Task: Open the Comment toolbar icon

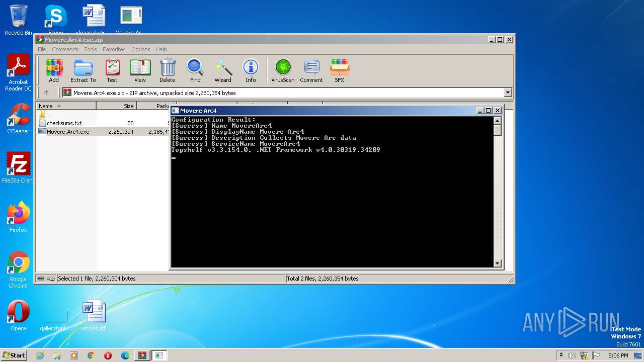Action: [x=311, y=71]
